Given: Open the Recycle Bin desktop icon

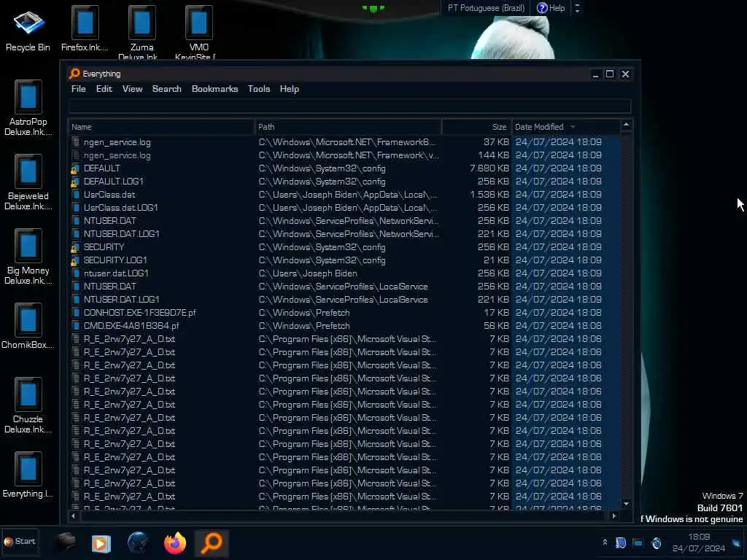Looking at the screenshot, I should [x=28, y=29].
